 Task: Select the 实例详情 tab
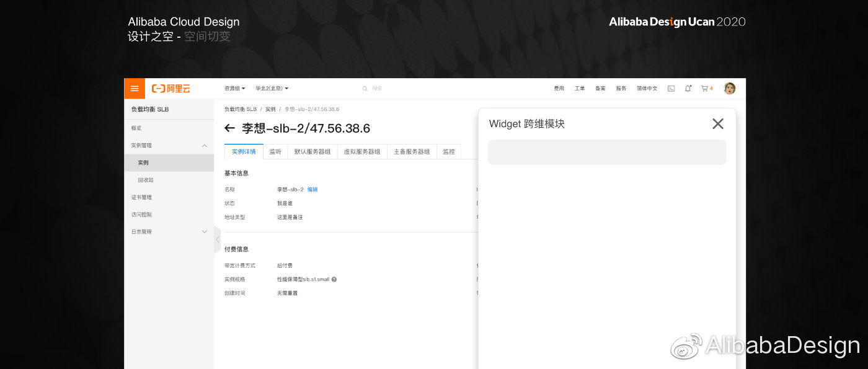point(244,151)
